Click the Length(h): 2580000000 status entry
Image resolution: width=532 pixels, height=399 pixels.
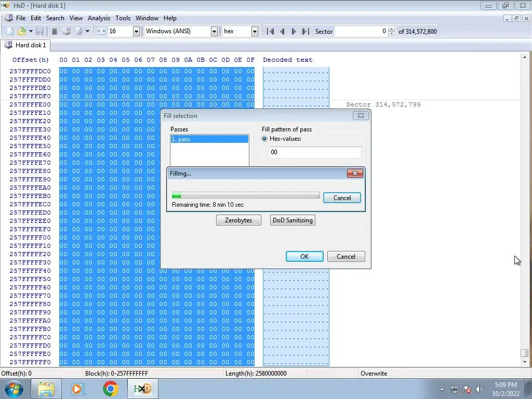point(256,373)
